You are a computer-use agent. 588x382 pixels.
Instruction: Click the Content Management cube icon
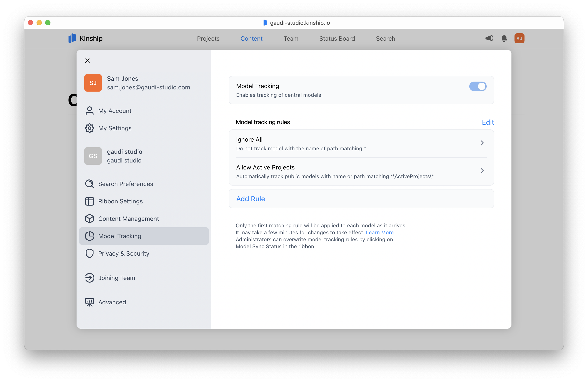(89, 219)
